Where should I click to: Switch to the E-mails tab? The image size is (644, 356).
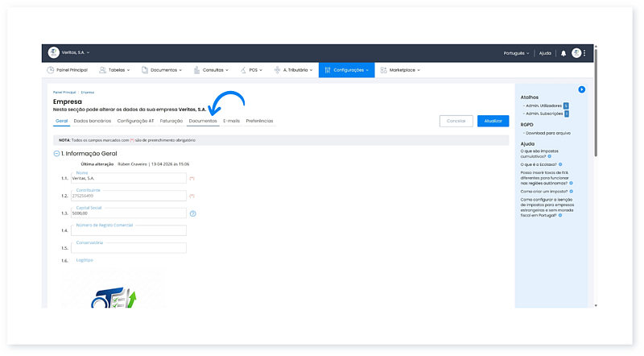coord(232,122)
